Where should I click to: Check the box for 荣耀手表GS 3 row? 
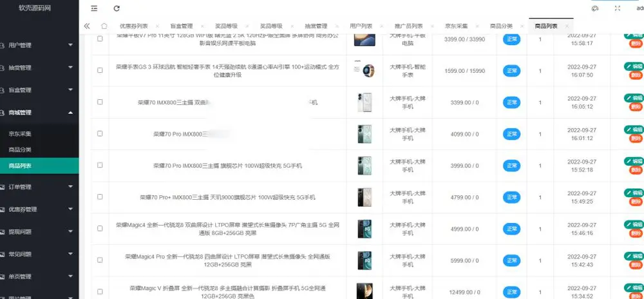tap(100, 70)
